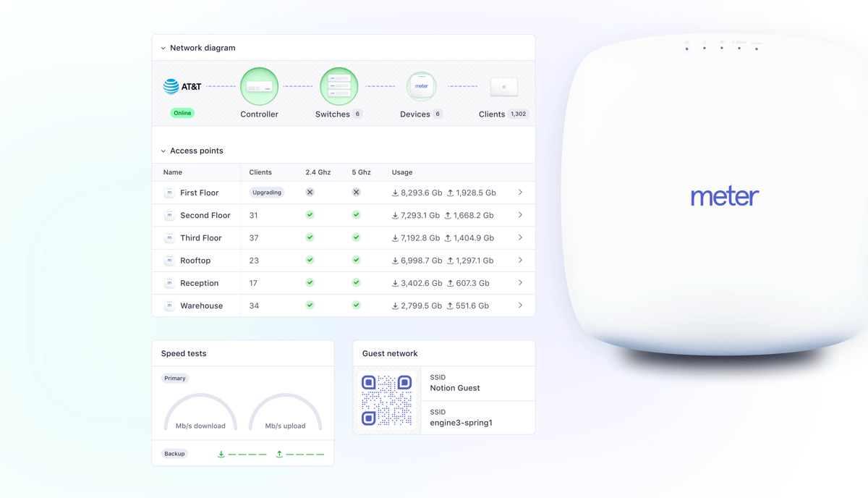The image size is (868, 498).
Task: Collapse the Network diagram section
Action: (163, 47)
